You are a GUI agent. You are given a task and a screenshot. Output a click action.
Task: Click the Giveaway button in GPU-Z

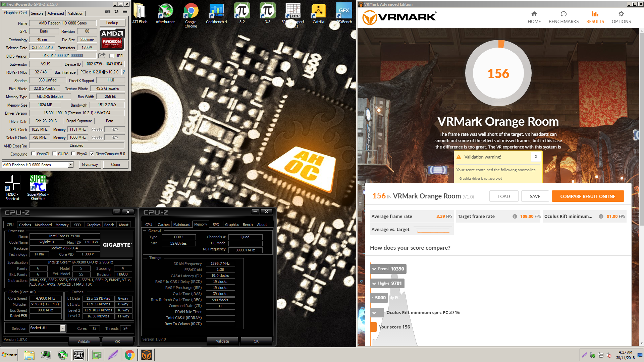(90, 165)
